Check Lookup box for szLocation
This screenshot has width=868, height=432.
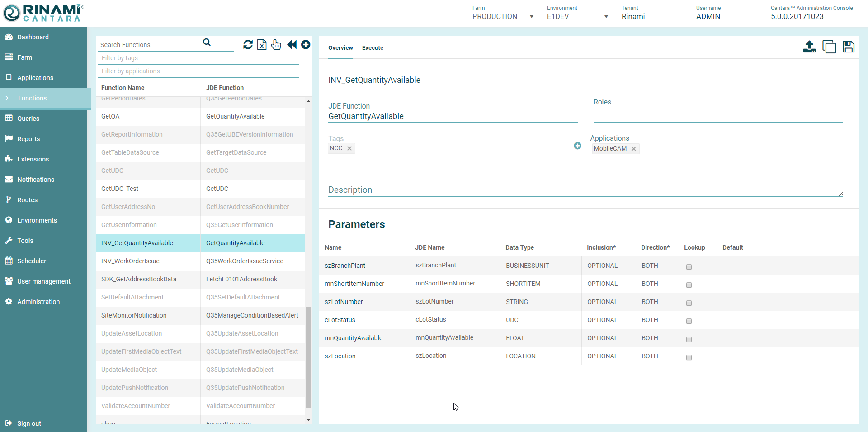(689, 357)
